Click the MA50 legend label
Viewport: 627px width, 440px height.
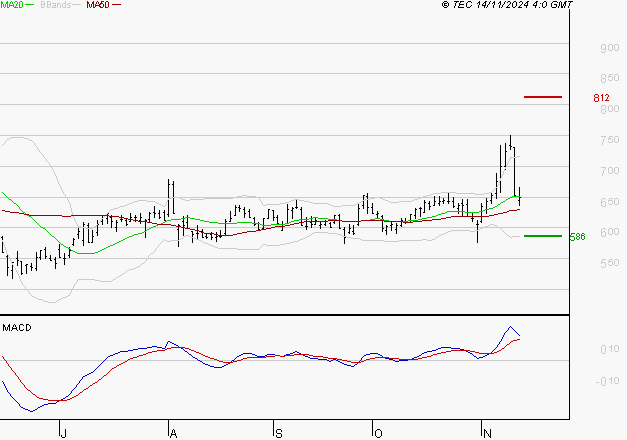(x=98, y=5)
